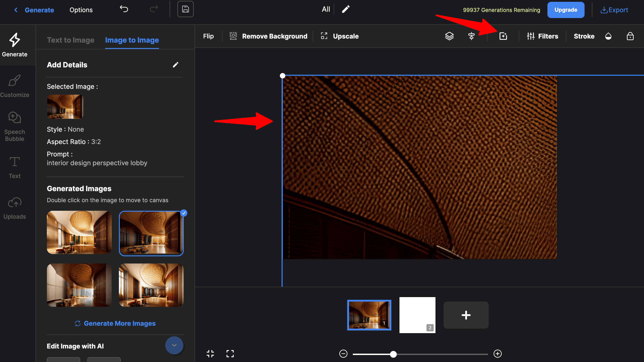Open the Generate sidebar panel

coord(14,45)
